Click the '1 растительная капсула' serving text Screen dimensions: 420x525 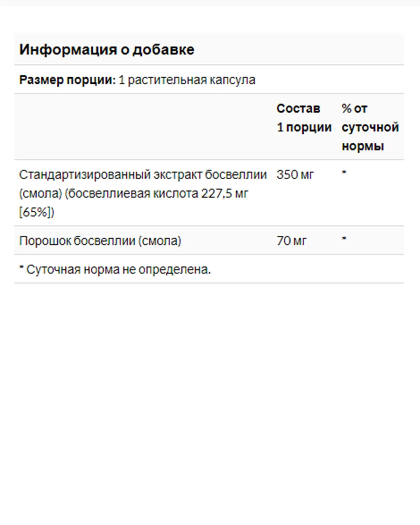point(187,80)
